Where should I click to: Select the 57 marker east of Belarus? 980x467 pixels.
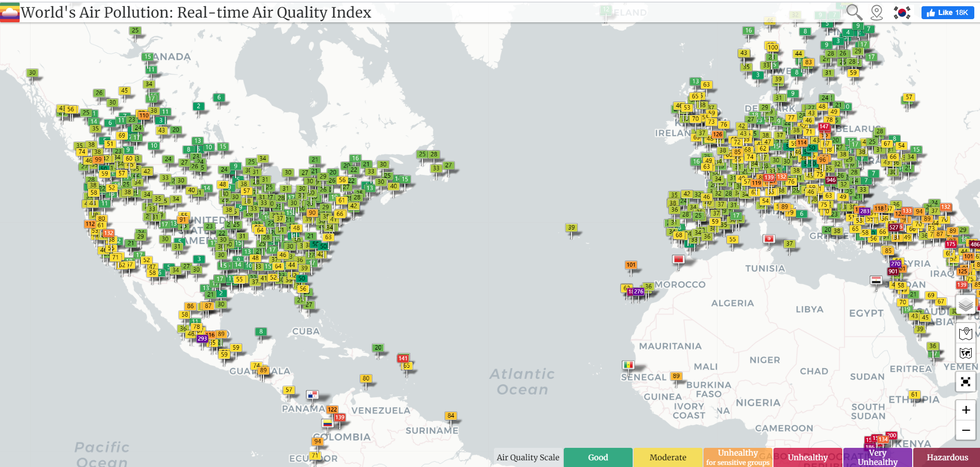point(909,97)
